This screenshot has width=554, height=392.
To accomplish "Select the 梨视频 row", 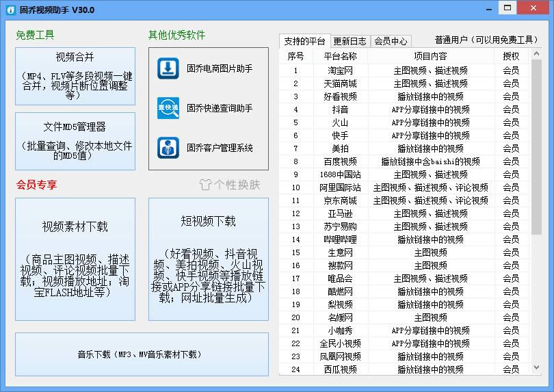I will (405, 304).
